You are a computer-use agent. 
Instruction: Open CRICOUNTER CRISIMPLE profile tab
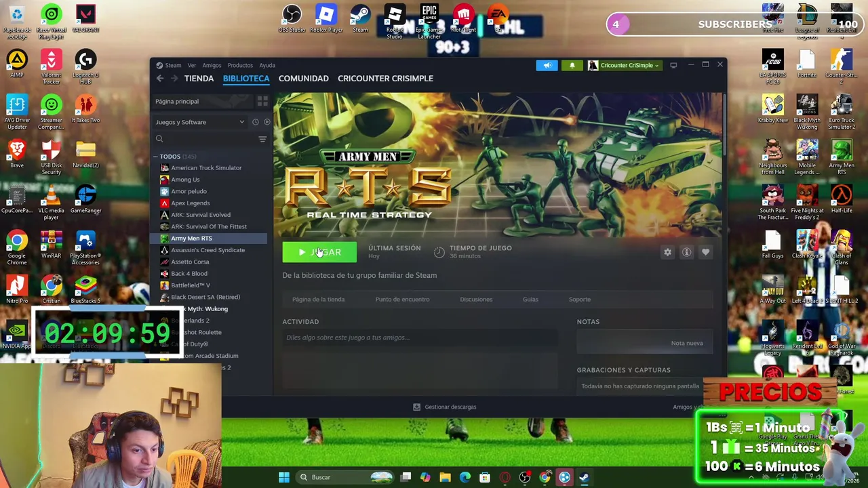click(x=385, y=79)
